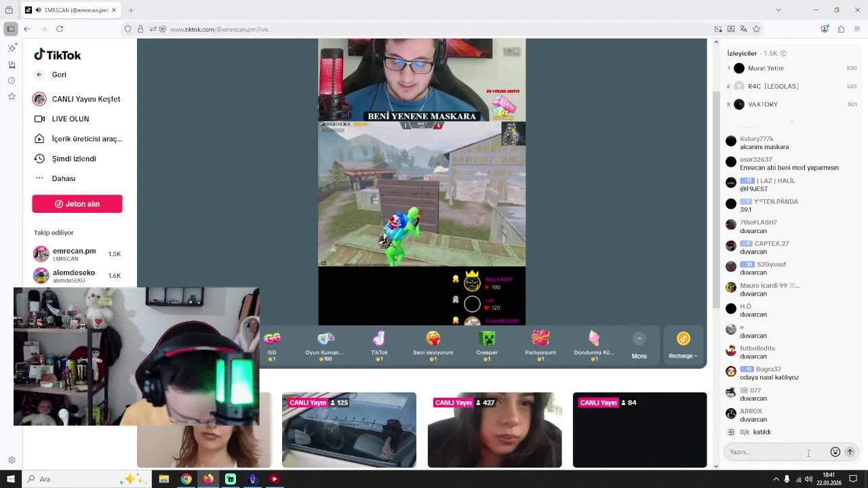Open followed channel emrecan.pm

77,254
